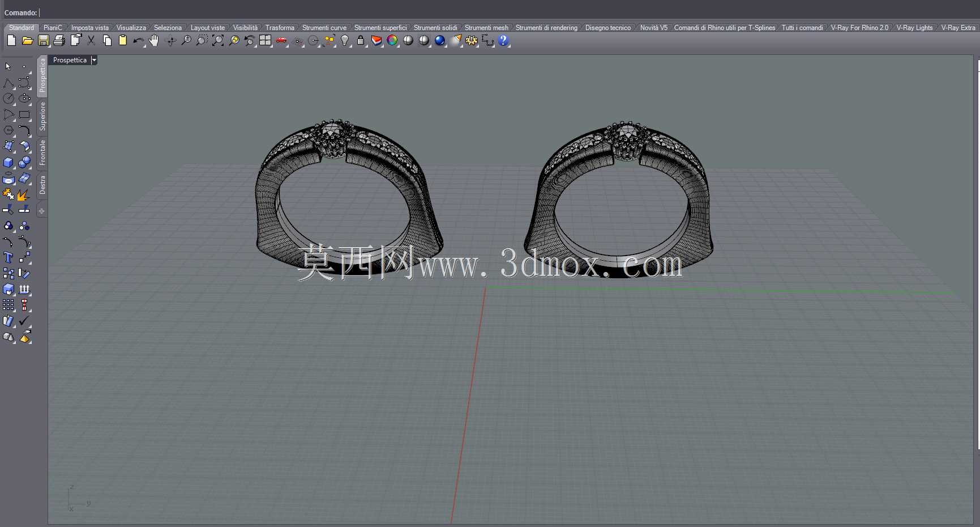Open the color wheel object properties icon
This screenshot has width=980, height=527.
(x=392, y=40)
